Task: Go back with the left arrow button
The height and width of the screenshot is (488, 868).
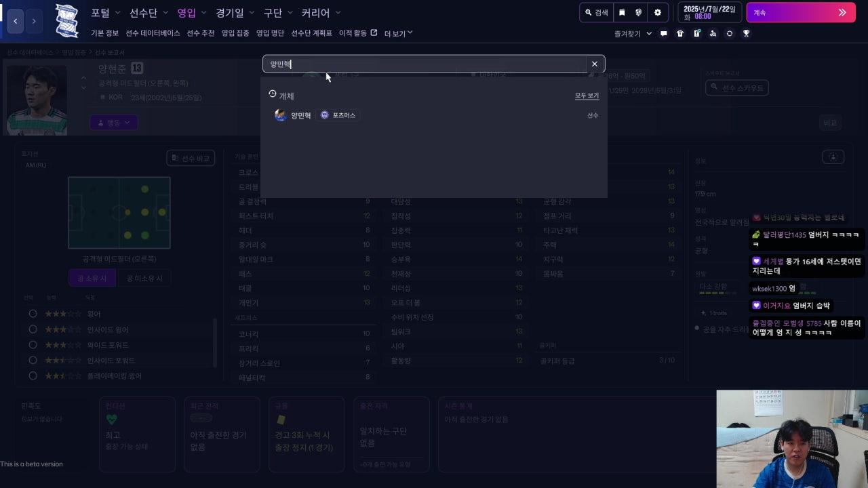Action: [x=15, y=21]
